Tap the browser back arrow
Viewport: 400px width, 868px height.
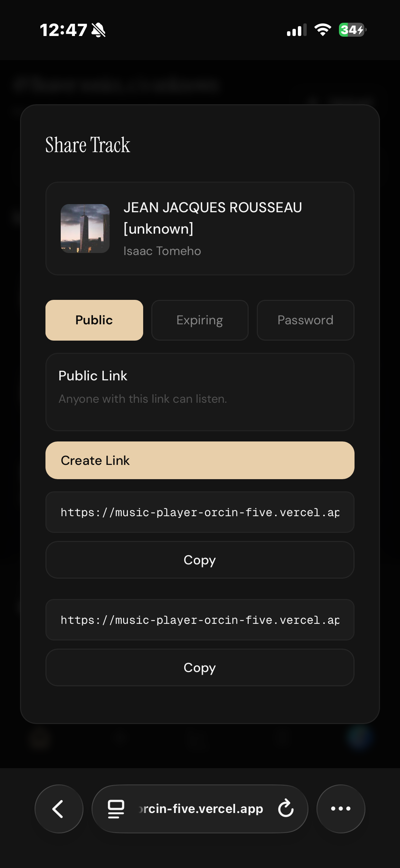(58, 809)
